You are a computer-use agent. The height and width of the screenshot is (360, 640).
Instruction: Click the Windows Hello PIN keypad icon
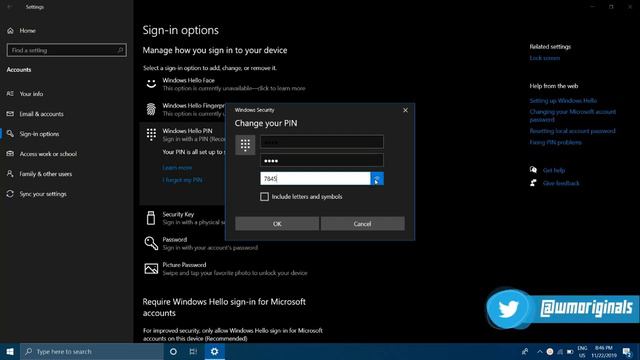click(x=151, y=134)
